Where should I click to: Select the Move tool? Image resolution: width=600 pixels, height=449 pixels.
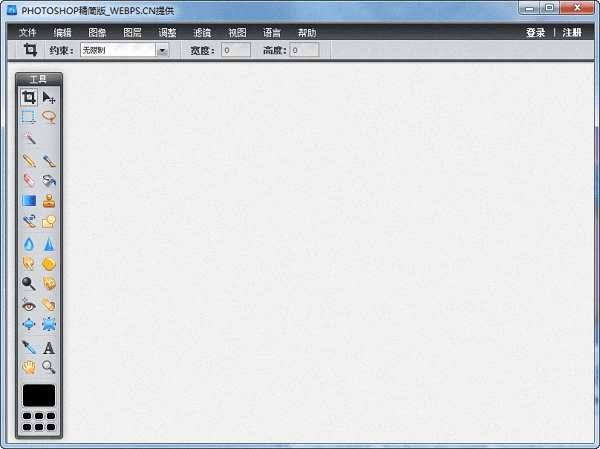[x=49, y=97]
